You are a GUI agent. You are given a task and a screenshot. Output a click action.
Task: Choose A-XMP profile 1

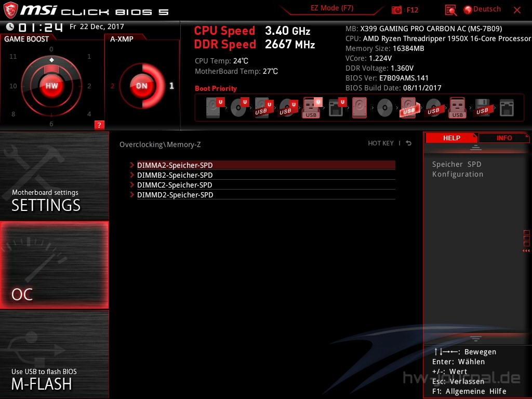(171, 86)
